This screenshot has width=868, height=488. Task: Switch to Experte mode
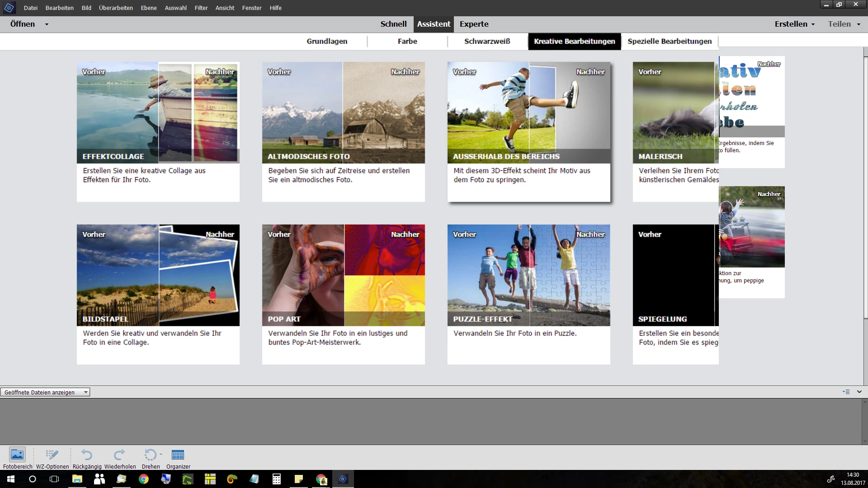(x=474, y=24)
